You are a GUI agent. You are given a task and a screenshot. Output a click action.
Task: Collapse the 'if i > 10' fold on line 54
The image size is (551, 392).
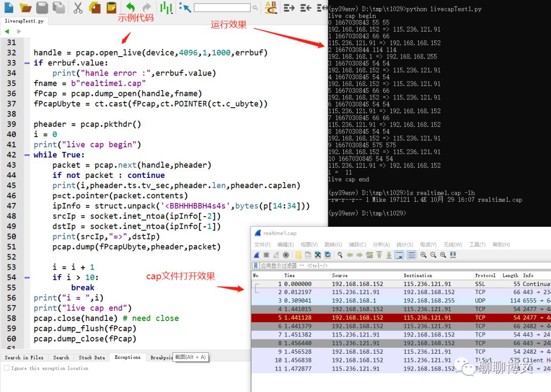[x=27, y=277]
